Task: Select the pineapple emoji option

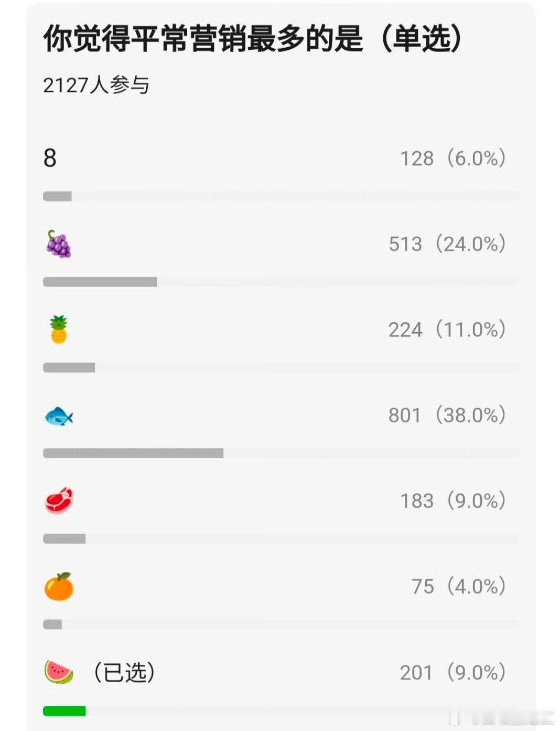Action: pos(59,330)
